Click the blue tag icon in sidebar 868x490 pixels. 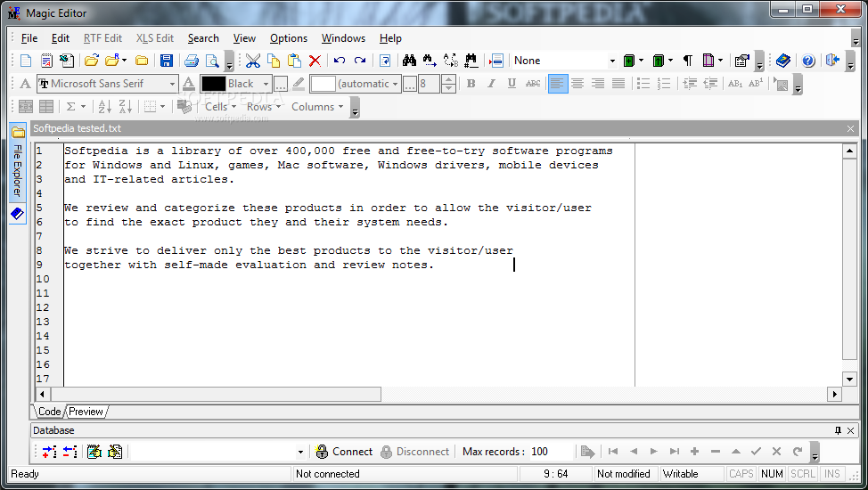coord(17,214)
